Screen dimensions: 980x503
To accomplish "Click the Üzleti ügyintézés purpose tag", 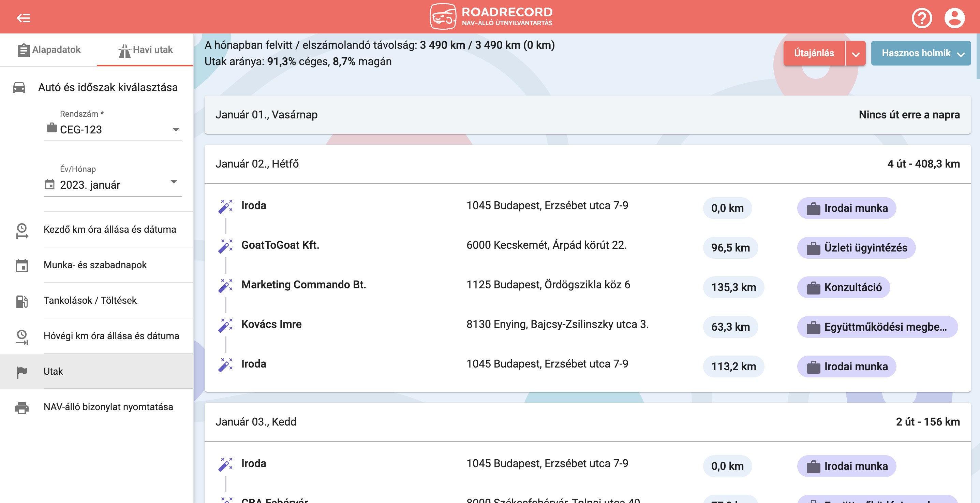I will point(856,248).
